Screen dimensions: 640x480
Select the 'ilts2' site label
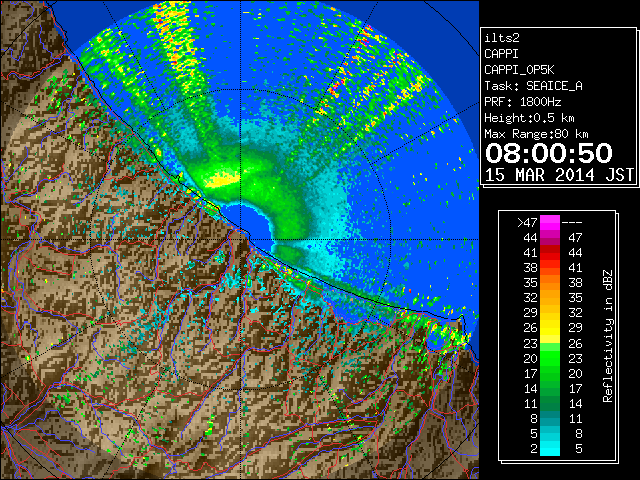[502, 38]
